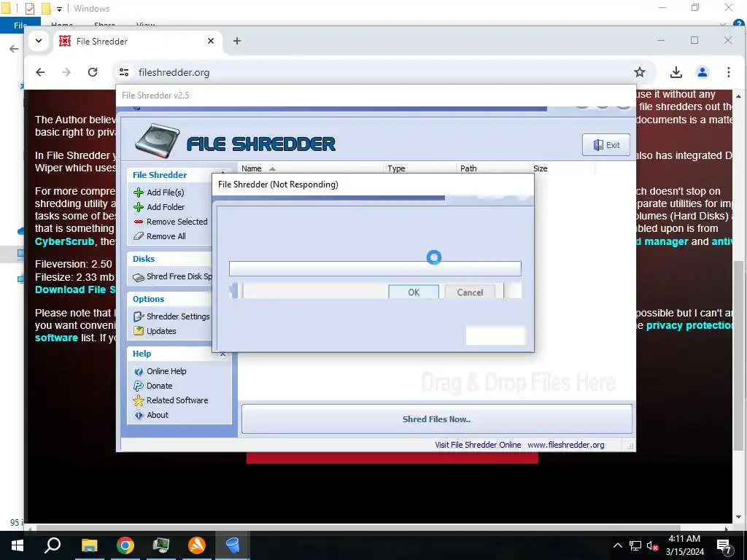The width and height of the screenshot is (747, 560).
Task: Click the Chrome back arrow
Action: point(41,72)
